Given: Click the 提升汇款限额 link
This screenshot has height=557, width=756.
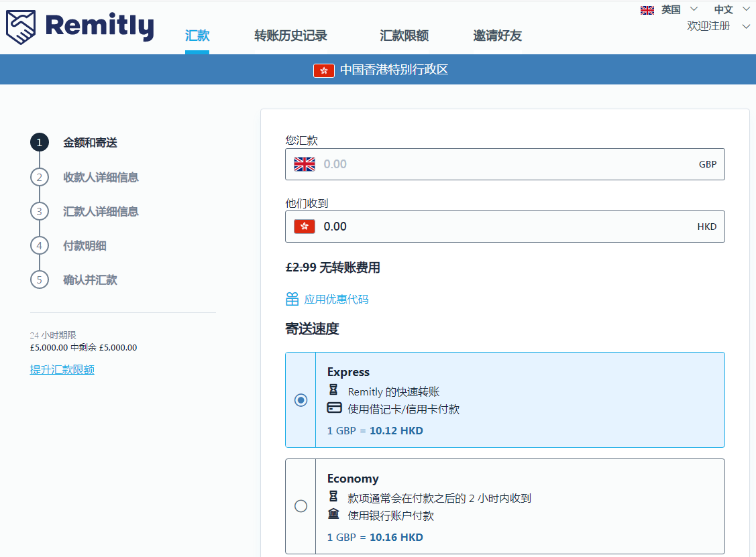Looking at the screenshot, I should 62,370.
